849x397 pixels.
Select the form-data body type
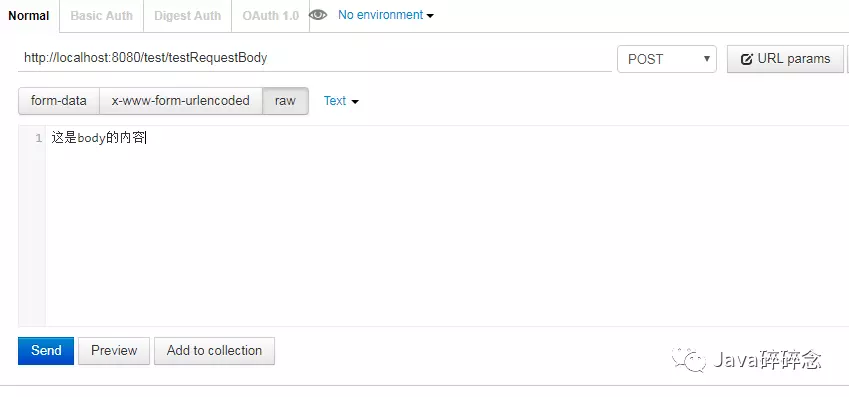pos(58,101)
